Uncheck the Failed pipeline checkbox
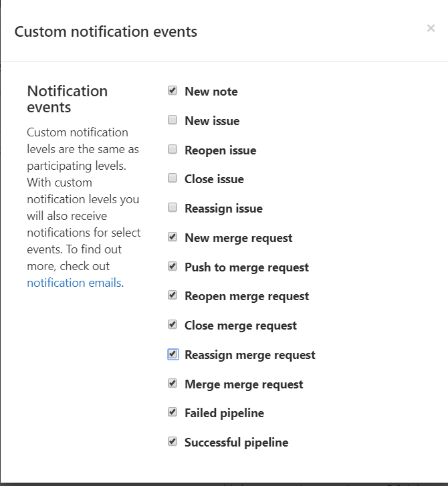 coord(173,412)
